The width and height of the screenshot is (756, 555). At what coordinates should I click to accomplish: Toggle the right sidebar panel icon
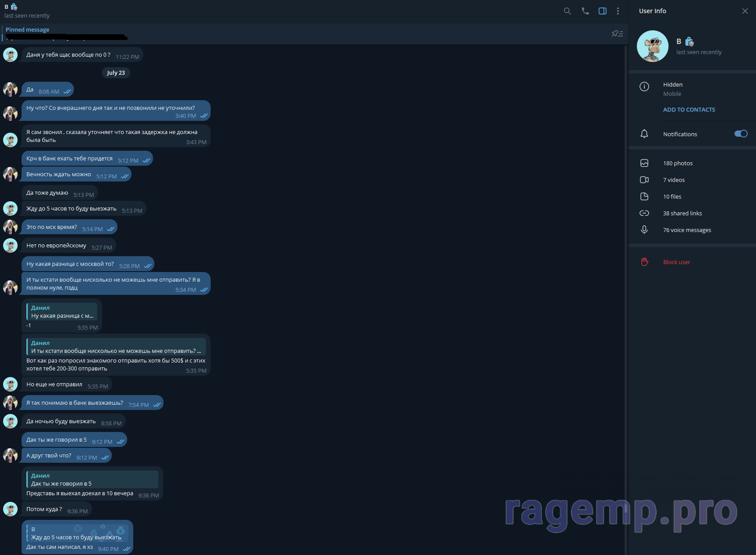tap(603, 11)
